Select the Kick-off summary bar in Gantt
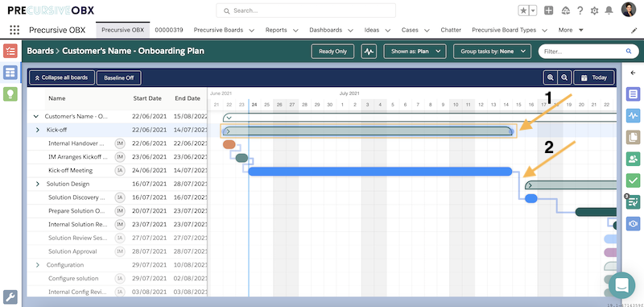 coord(368,131)
